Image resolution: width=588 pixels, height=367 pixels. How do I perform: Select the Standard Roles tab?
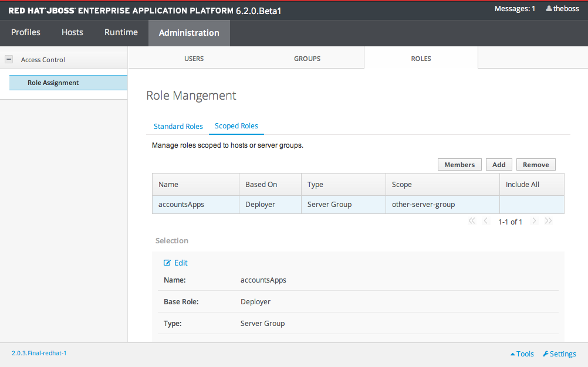coord(178,126)
